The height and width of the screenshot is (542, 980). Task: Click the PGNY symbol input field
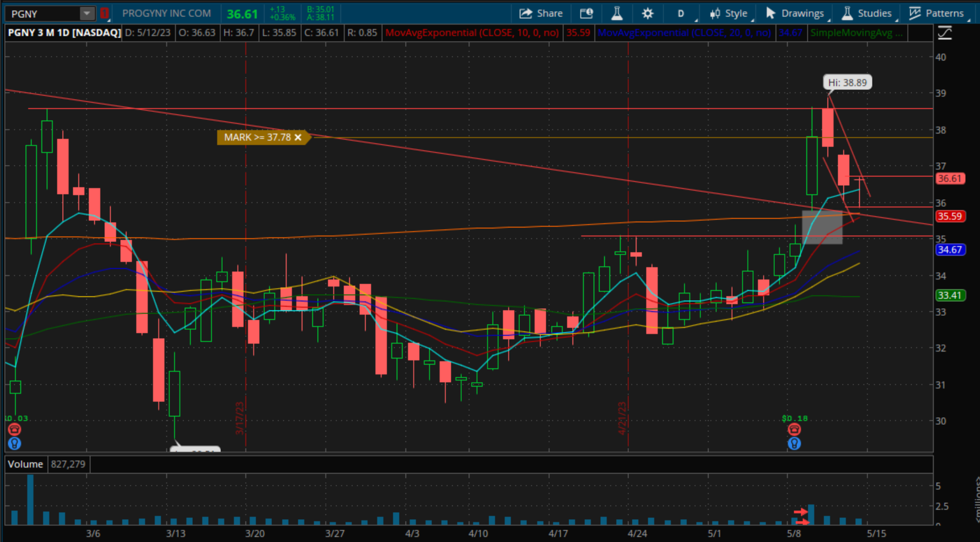pyautogui.click(x=42, y=13)
